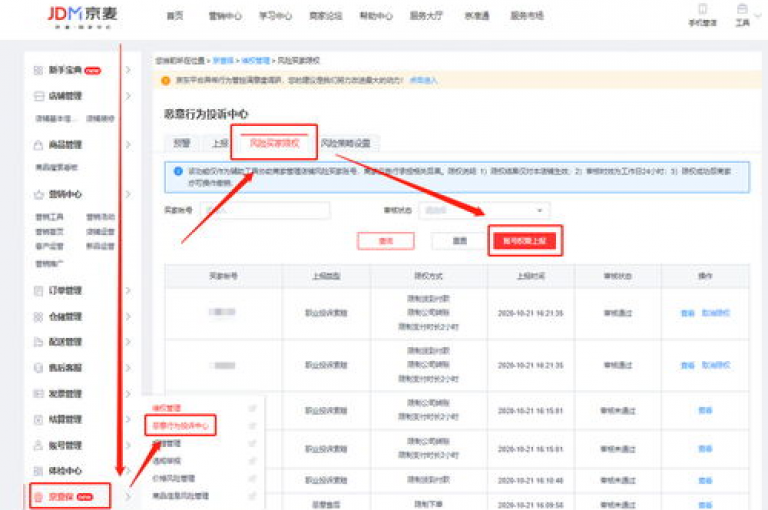Screen dimensions: 768x510
Task: Open 京营保 sidebar menu item
Action: tap(69, 497)
